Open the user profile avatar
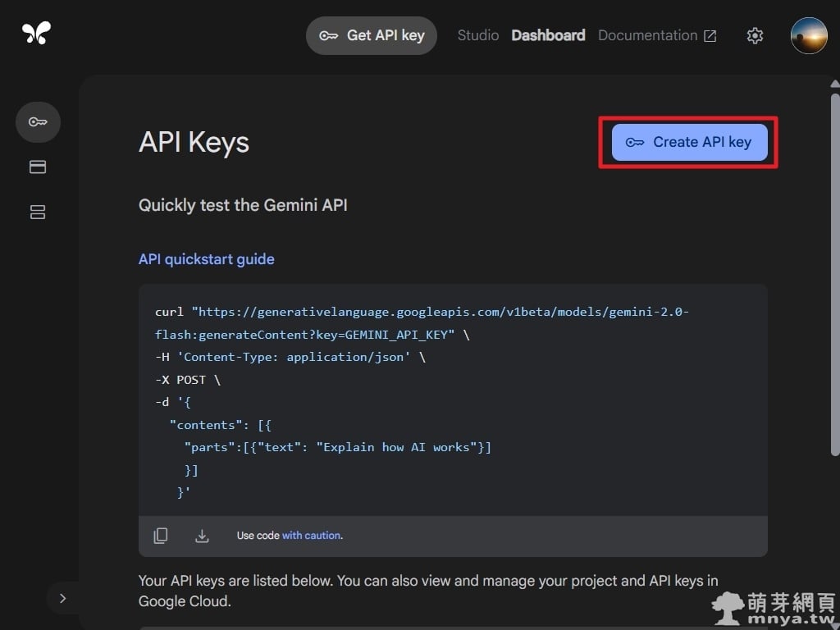Image resolution: width=840 pixels, height=630 pixels. point(808,35)
